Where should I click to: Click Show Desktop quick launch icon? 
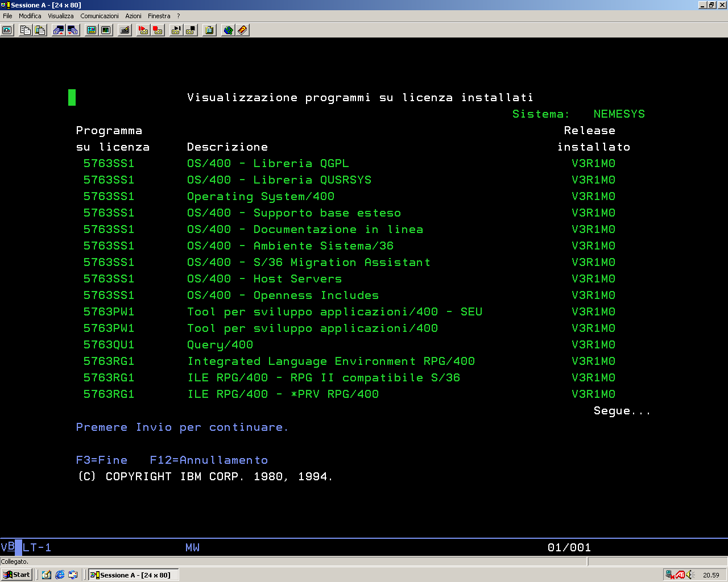tap(47, 575)
